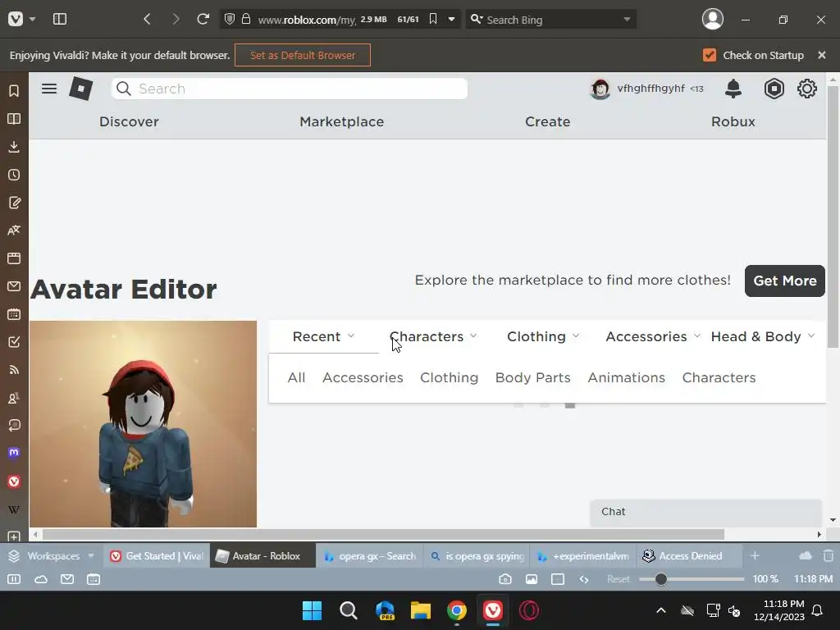Toggle images display in status bar
840x630 pixels.
tap(532, 579)
